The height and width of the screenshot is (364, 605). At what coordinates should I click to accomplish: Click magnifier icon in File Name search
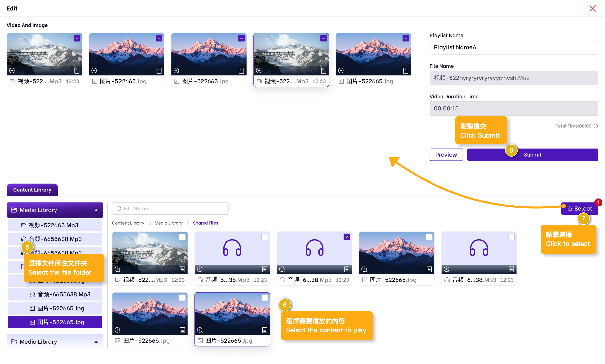119,209
